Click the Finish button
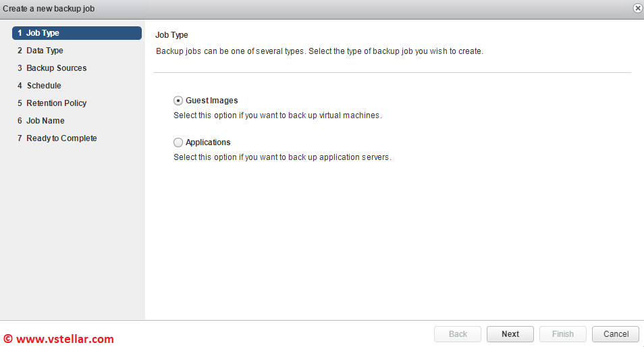 click(x=563, y=334)
